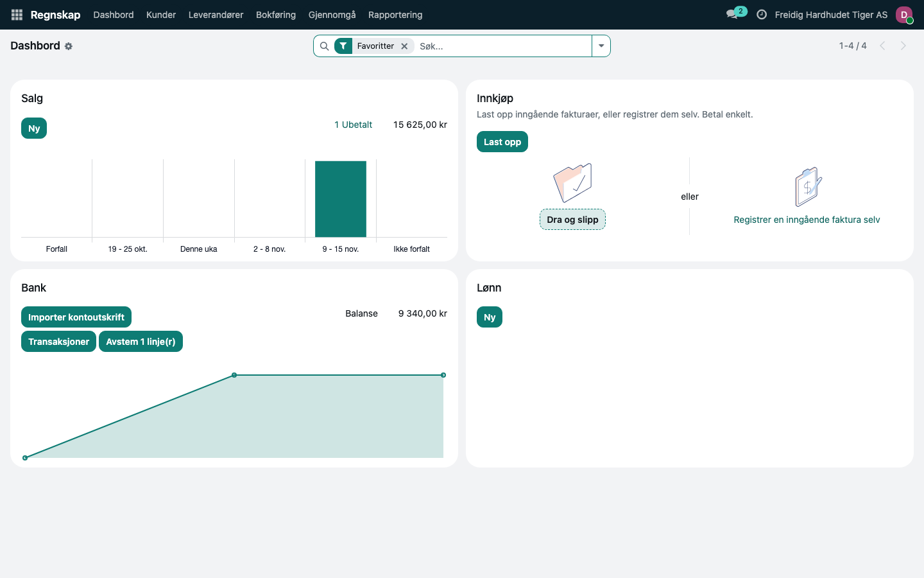924x578 pixels.
Task: Click the magnifying glass search icon
Action: point(324,46)
